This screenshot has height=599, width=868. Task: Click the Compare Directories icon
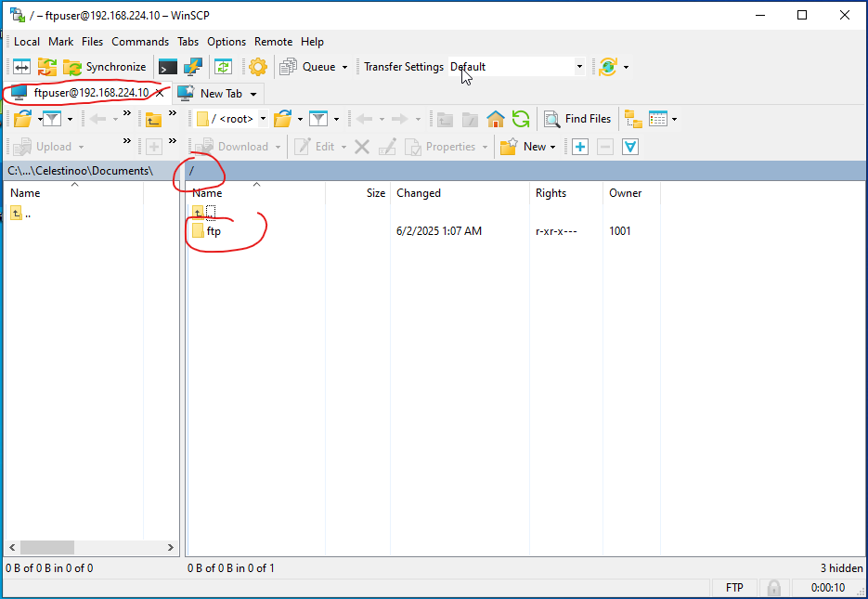click(20, 67)
